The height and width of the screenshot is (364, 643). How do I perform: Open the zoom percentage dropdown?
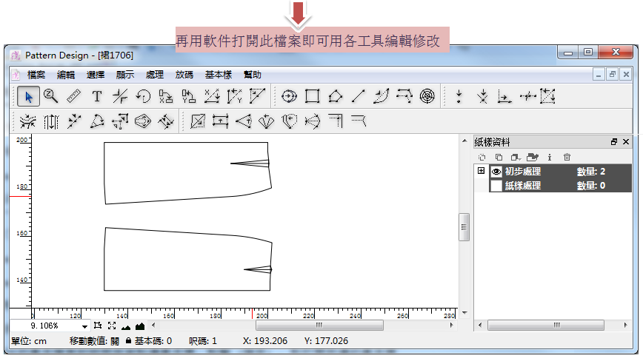[x=85, y=326]
